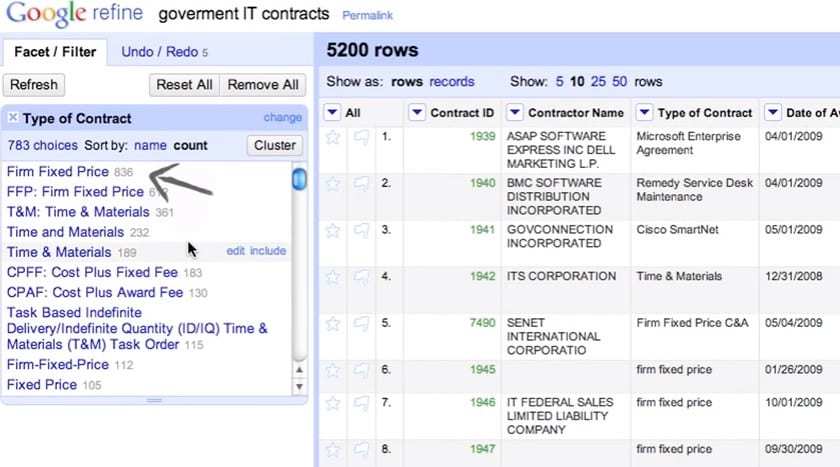Open the Contractor Name column menu
840x467 pixels.
[515, 113]
